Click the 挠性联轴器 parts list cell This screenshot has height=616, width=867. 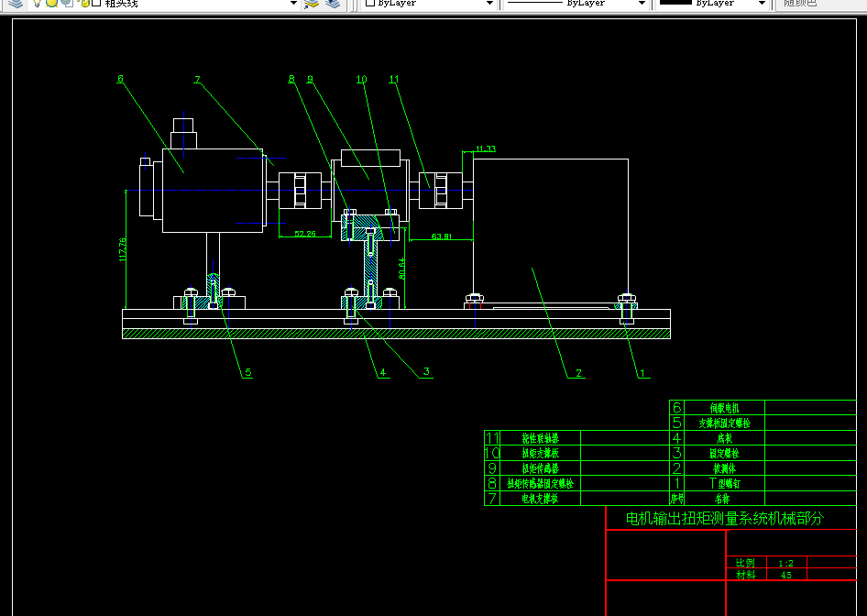[540, 438]
